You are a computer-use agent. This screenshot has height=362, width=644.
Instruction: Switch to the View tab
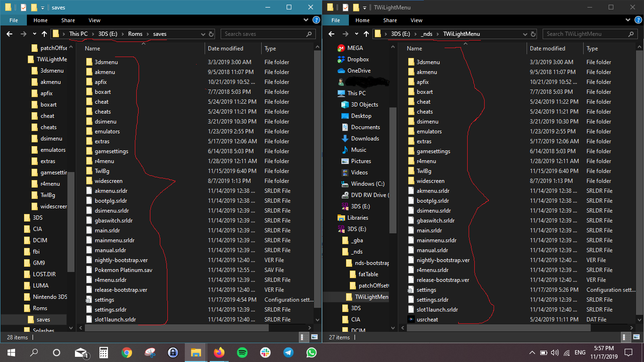pyautogui.click(x=94, y=20)
